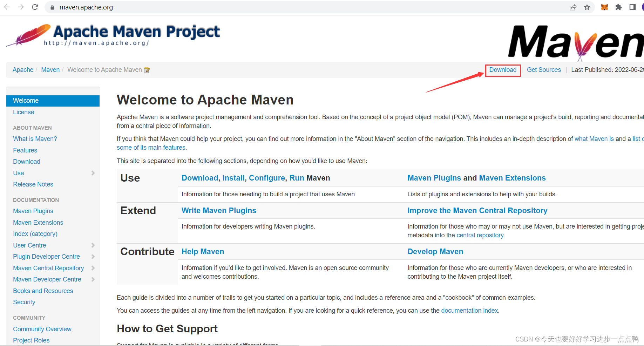Click the Install link in the Use row
Image resolution: width=644 pixels, height=346 pixels.
pos(233,178)
